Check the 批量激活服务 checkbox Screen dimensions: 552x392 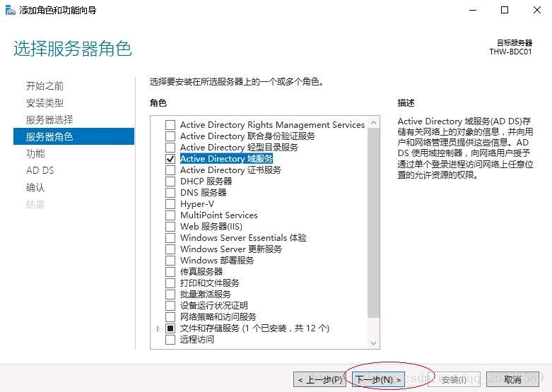point(170,294)
